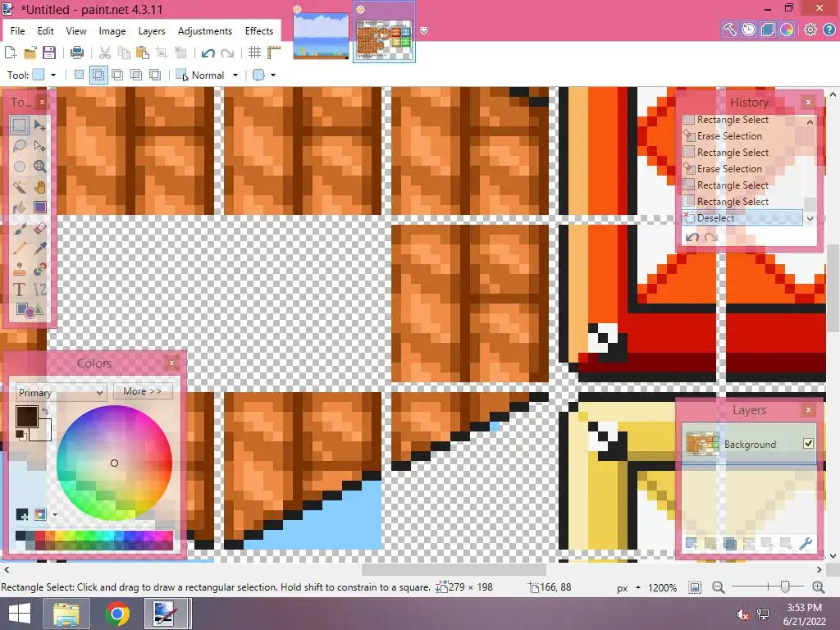
Task: Select the Text tool
Action: coord(20,290)
